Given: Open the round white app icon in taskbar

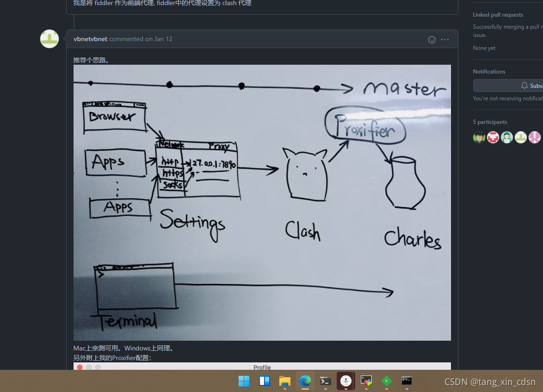Looking at the screenshot, I should click(x=346, y=381).
